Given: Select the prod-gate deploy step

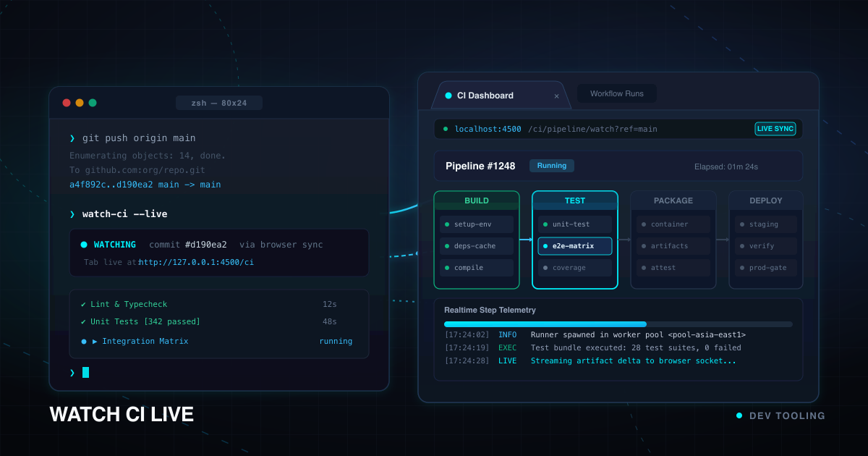Looking at the screenshot, I should pos(766,268).
